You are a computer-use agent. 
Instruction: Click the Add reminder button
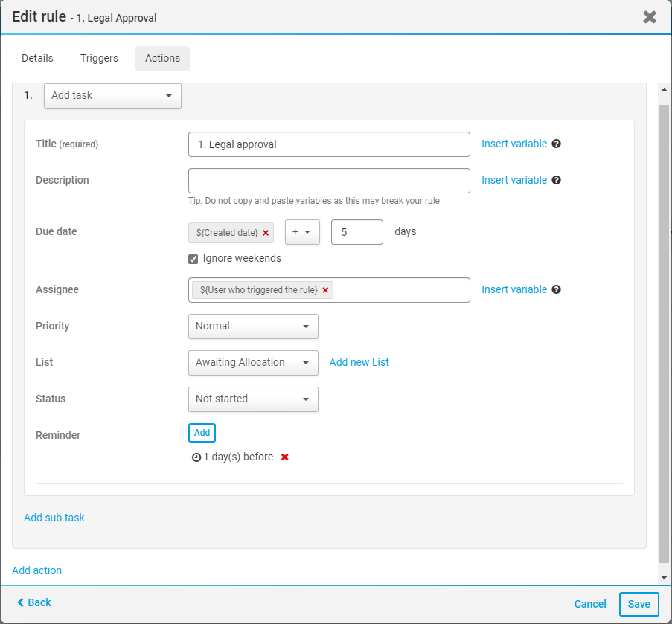click(x=202, y=433)
